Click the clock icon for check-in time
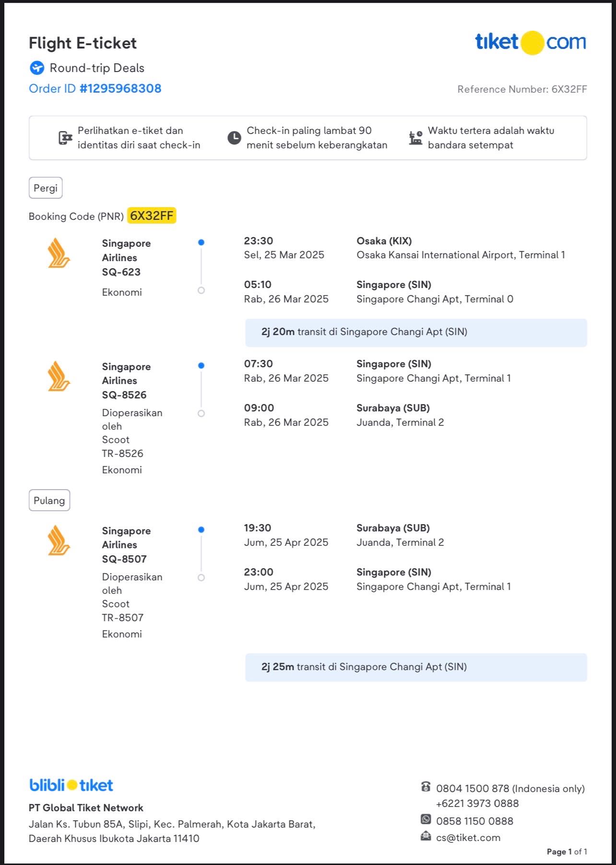 (234, 138)
